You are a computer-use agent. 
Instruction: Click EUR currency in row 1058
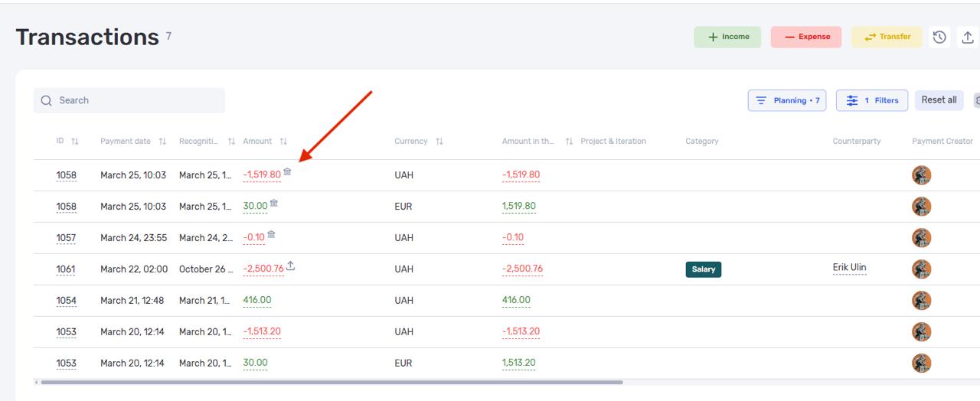coord(403,207)
